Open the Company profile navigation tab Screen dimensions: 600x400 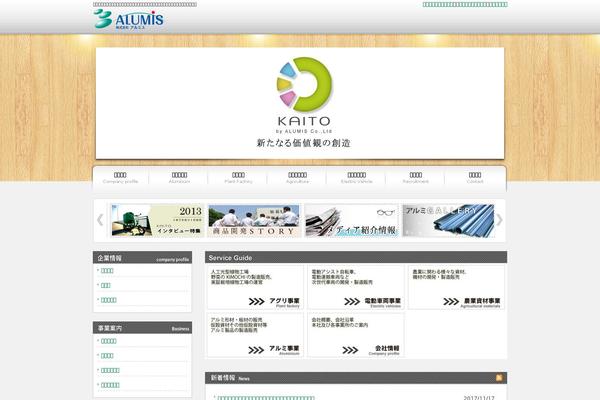pyautogui.click(x=120, y=178)
